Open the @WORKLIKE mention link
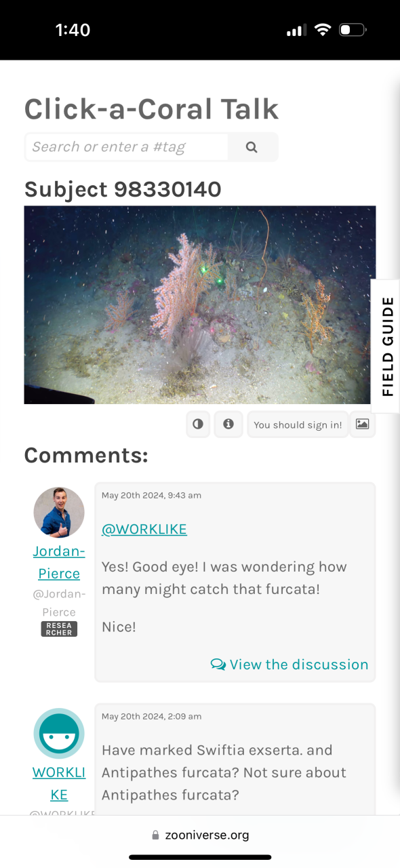 pos(144,530)
